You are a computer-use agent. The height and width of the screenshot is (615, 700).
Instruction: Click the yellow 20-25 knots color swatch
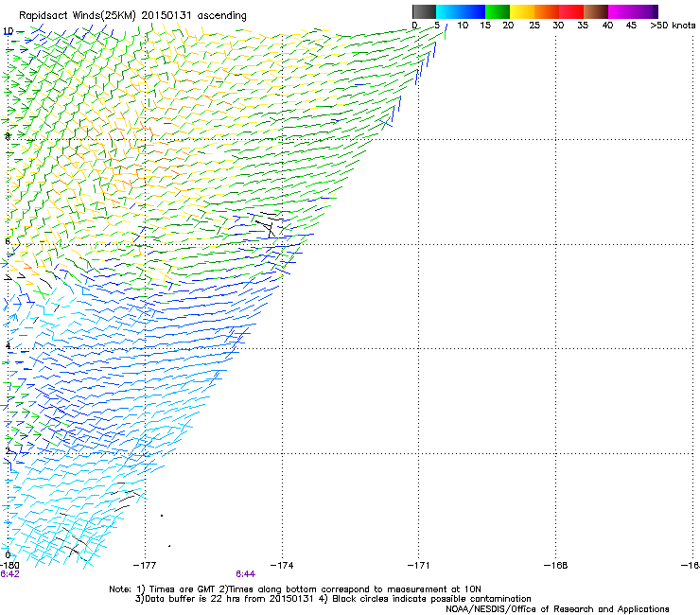tap(522, 11)
